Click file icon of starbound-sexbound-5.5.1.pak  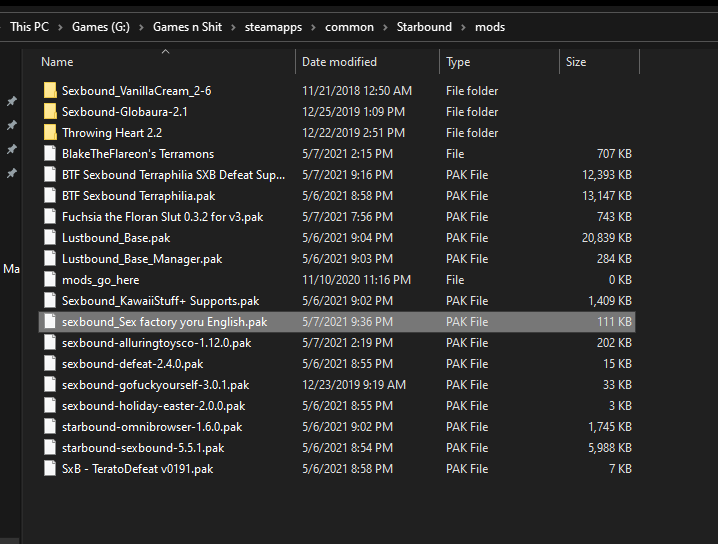point(50,448)
